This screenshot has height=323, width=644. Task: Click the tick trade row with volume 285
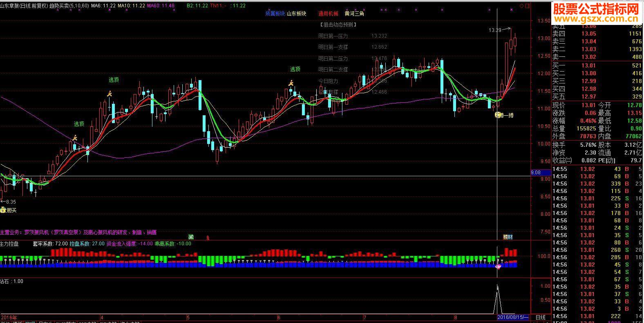(x=597, y=257)
